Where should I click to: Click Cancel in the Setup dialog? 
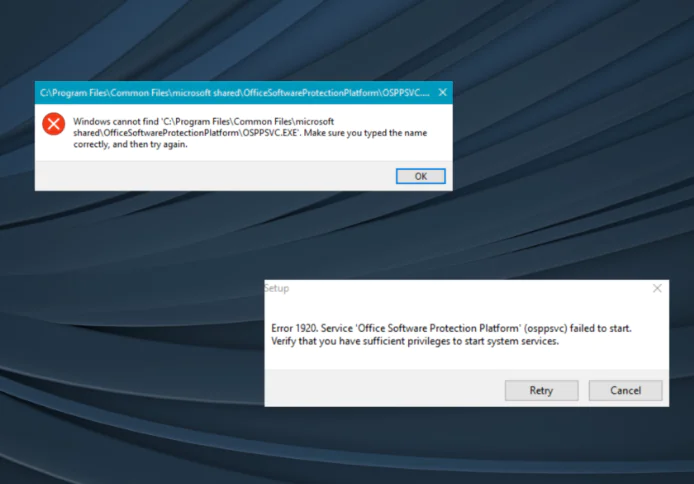point(625,390)
